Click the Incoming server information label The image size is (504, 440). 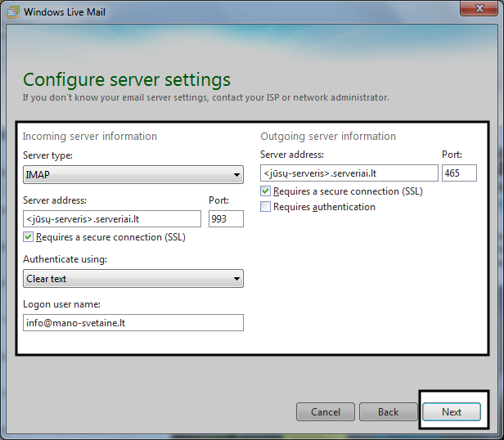click(x=90, y=137)
